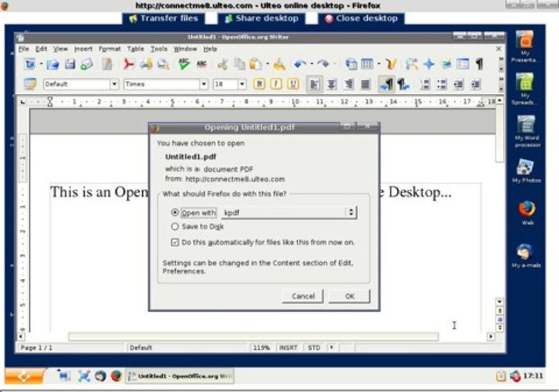
Task: Open the Tools menu
Action: tap(159, 49)
